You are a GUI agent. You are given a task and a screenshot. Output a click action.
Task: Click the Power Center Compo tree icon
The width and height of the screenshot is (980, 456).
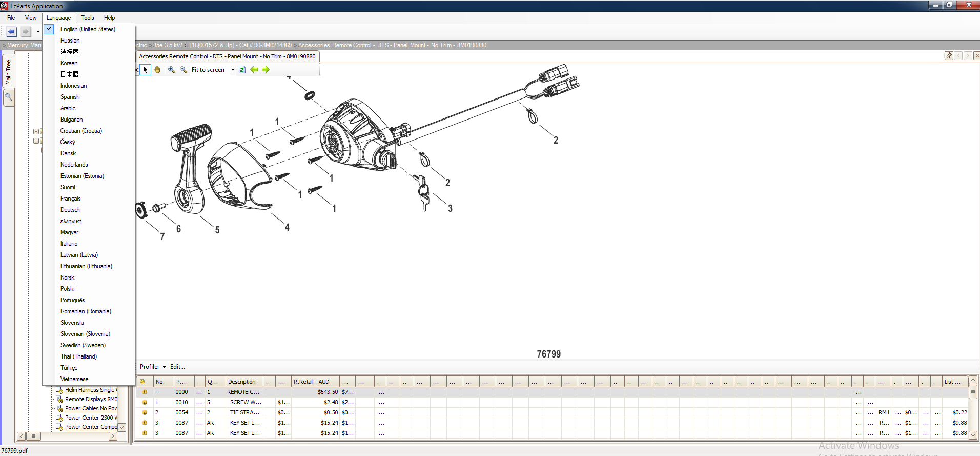[59, 427]
